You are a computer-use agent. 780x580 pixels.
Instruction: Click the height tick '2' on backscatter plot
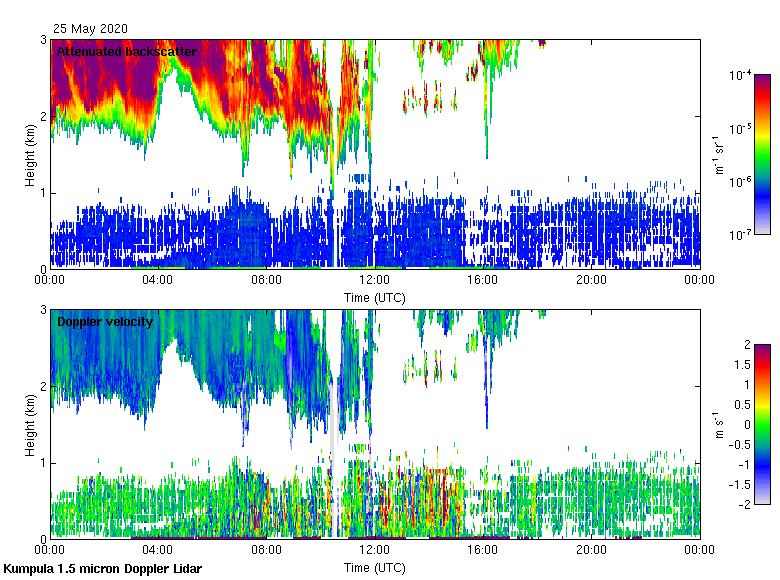[x=43, y=116]
